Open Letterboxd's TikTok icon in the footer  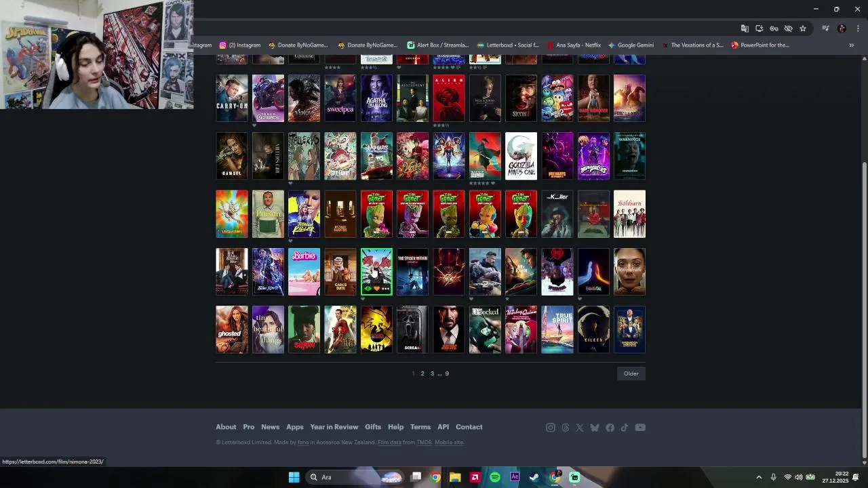625,428
